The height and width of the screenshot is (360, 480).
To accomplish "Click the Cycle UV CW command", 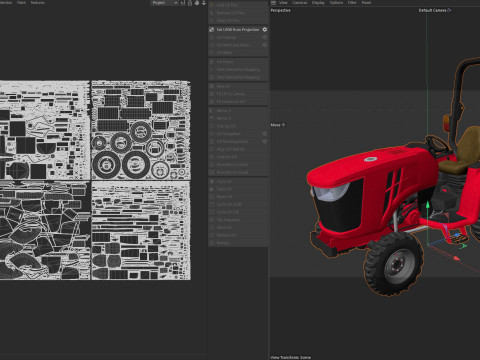I will click(238, 212).
